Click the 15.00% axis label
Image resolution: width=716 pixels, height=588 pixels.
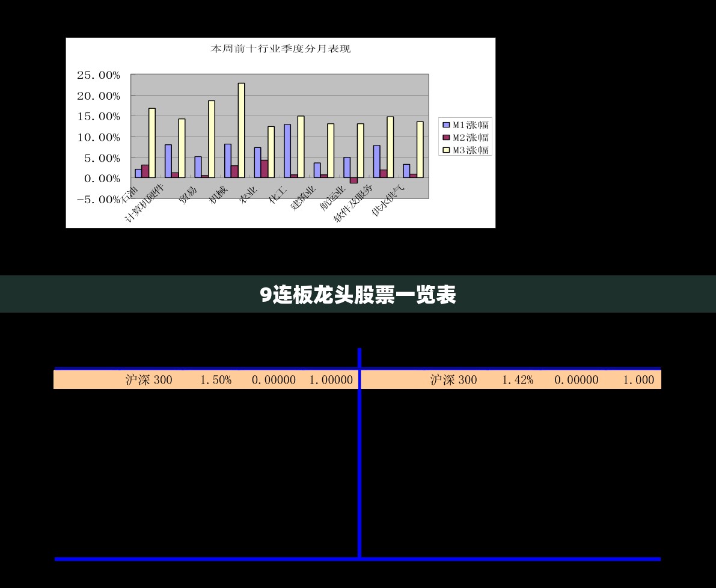click(x=99, y=117)
